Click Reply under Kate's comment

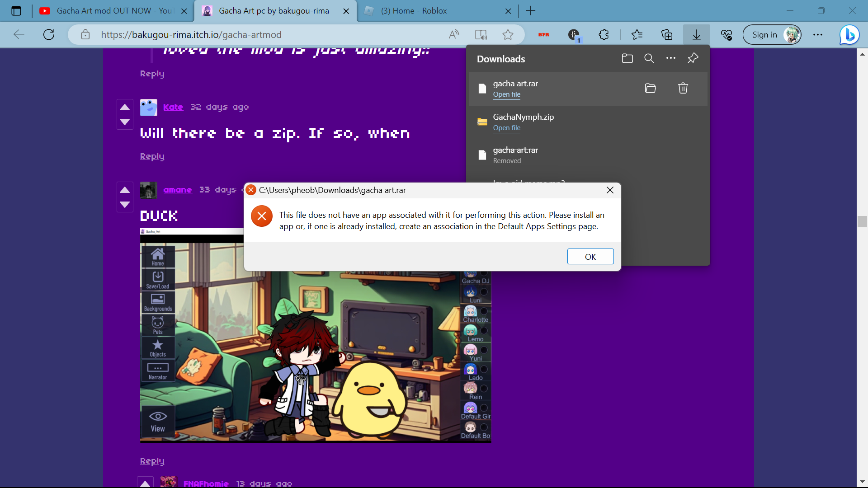(x=152, y=156)
